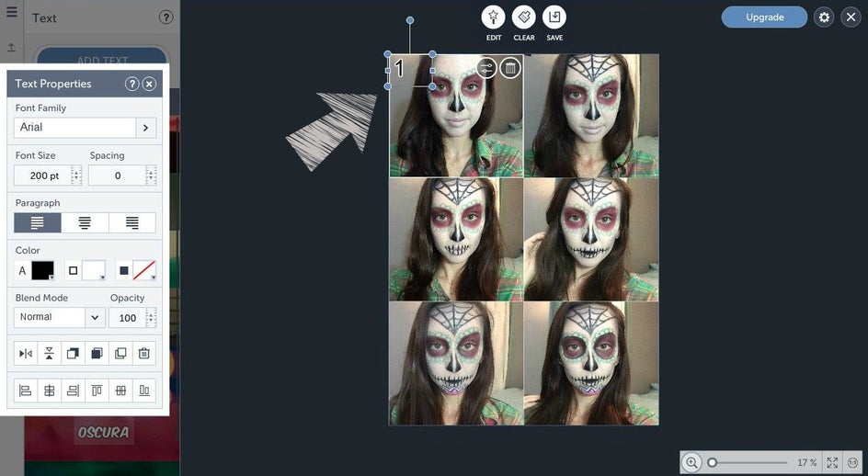The height and width of the screenshot is (476, 868).
Task: Close the Text Properties panel
Action: (x=150, y=84)
